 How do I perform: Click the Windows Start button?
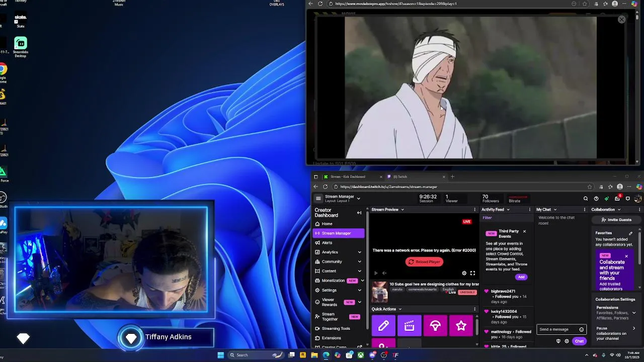tap(220, 355)
